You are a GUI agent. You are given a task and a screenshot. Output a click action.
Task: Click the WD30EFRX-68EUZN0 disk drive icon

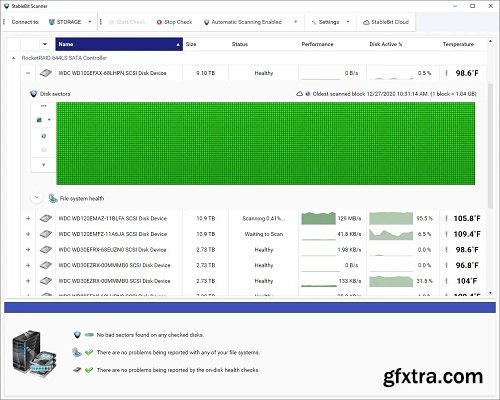point(46,250)
